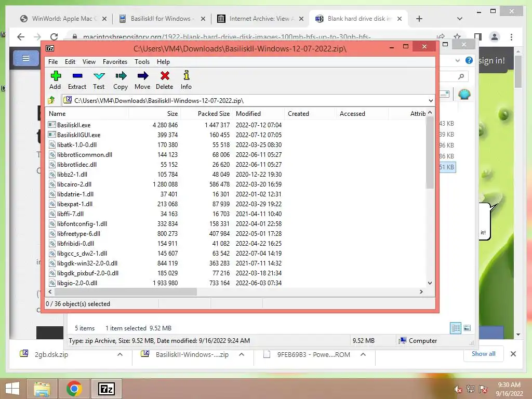Select libfribidi-0.dll file
Image resolution: width=532 pixels, height=399 pixels.
click(x=75, y=243)
